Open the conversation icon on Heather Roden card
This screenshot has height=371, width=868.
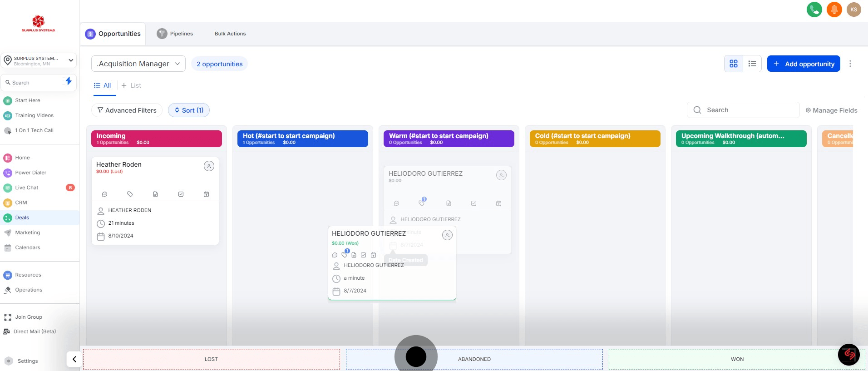point(104,194)
